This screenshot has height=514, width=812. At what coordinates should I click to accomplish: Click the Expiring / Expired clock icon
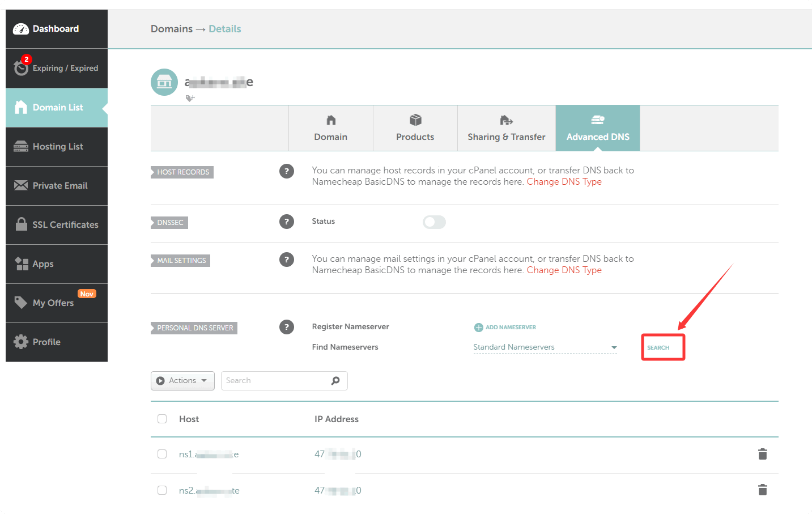(21, 69)
